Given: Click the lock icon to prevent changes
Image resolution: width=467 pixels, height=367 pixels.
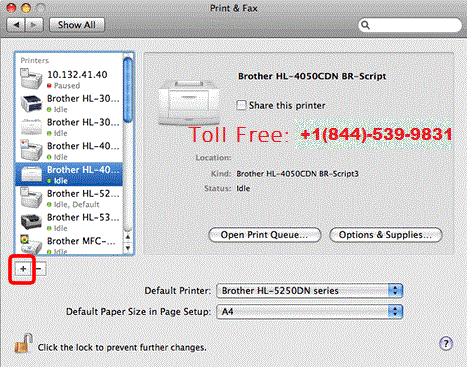Looking at the screenshot, I should pos(23,343).
